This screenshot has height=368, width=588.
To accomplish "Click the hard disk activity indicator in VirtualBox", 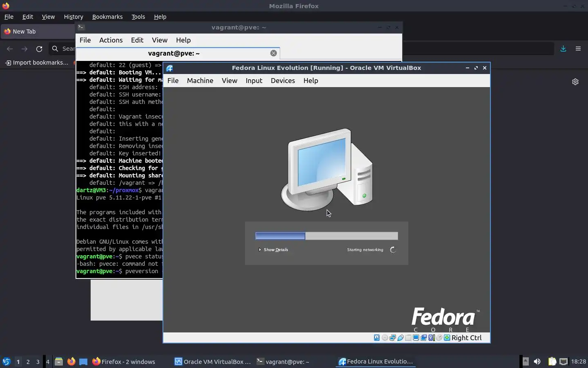I will pos(377,338).
